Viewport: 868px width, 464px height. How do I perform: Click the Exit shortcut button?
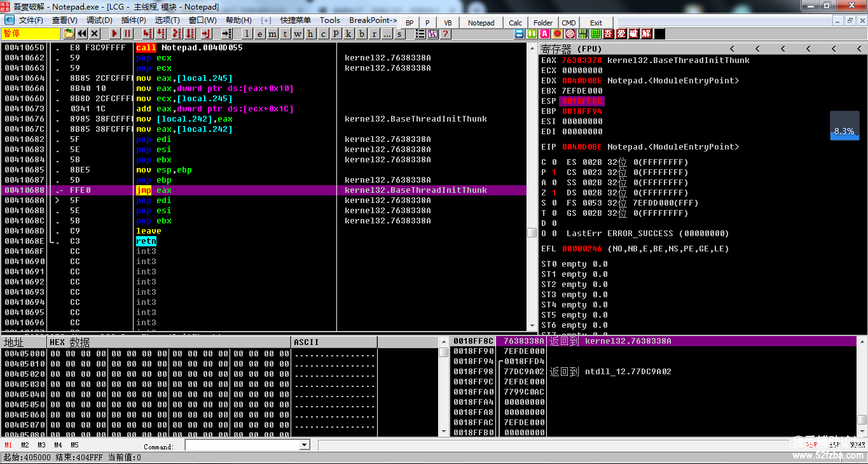(x=596, y=23)
